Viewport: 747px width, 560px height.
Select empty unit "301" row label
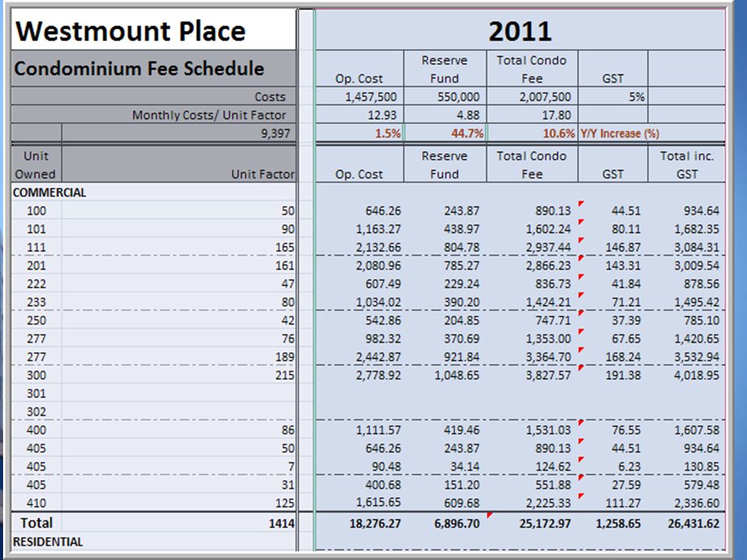click(x=37, y=394)
